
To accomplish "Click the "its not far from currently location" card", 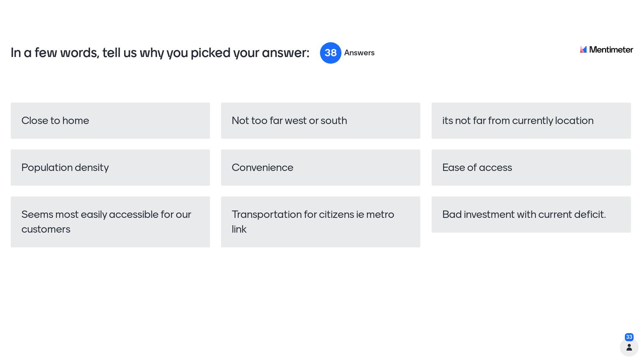I will (x=531, y=121).
